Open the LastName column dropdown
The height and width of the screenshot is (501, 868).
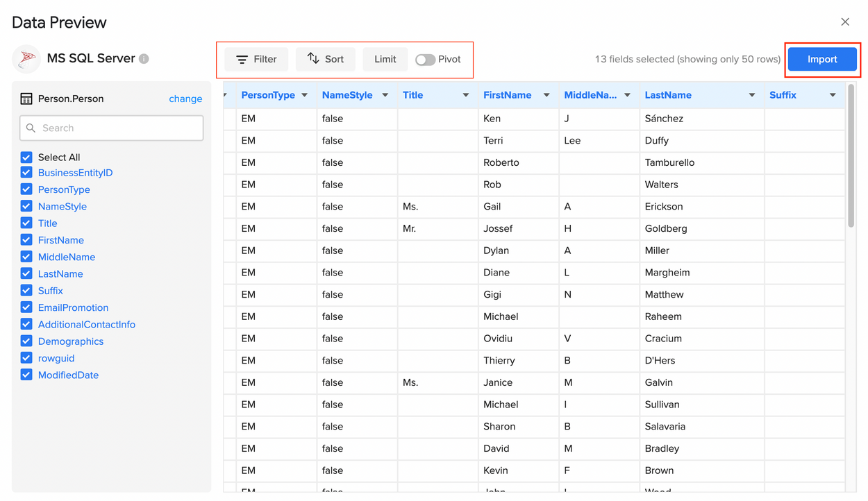751,95
